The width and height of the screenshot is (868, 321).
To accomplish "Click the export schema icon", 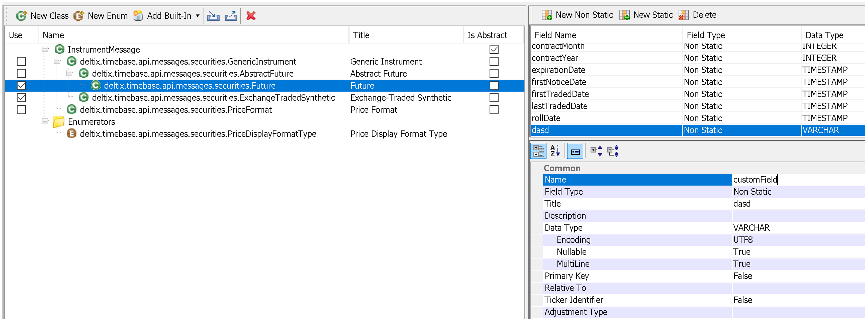I will tap(231, 16).
